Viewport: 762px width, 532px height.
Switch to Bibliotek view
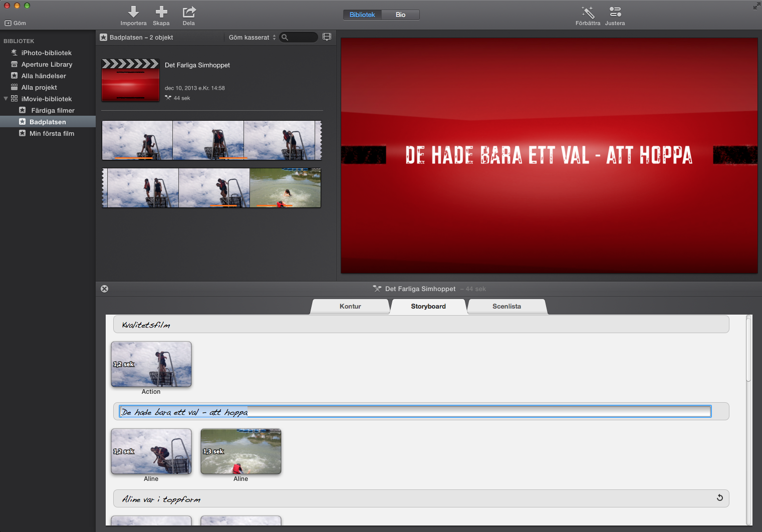point(362,15)
